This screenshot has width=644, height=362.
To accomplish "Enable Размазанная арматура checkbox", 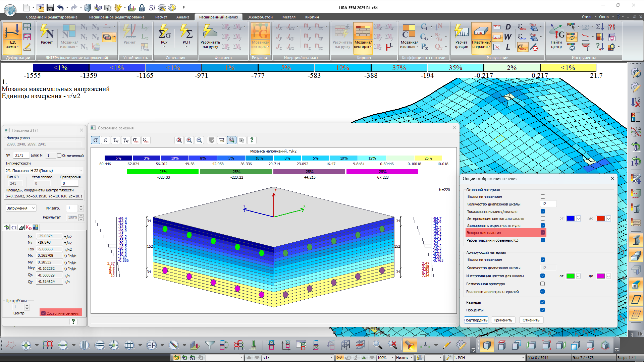I will coord(543,284).
